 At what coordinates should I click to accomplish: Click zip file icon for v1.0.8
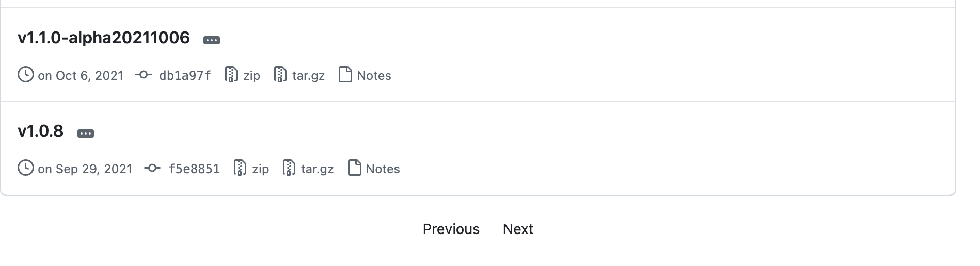(x=240, y=168)
